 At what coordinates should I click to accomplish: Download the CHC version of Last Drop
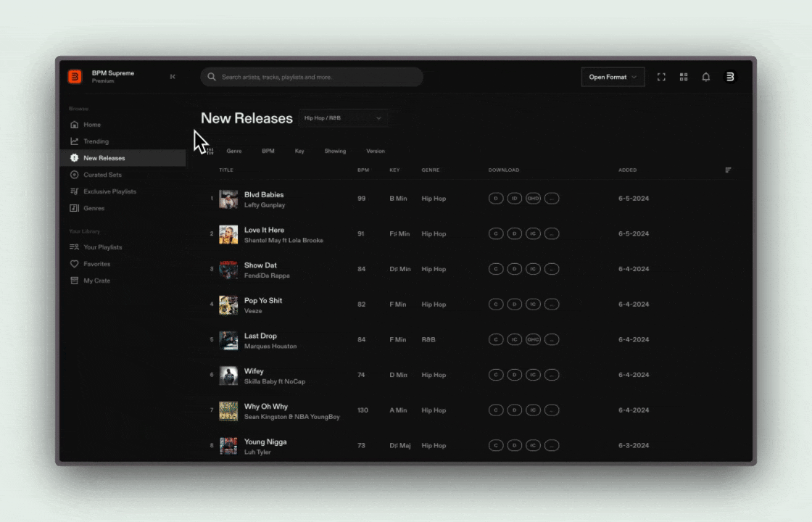[533, 339]
